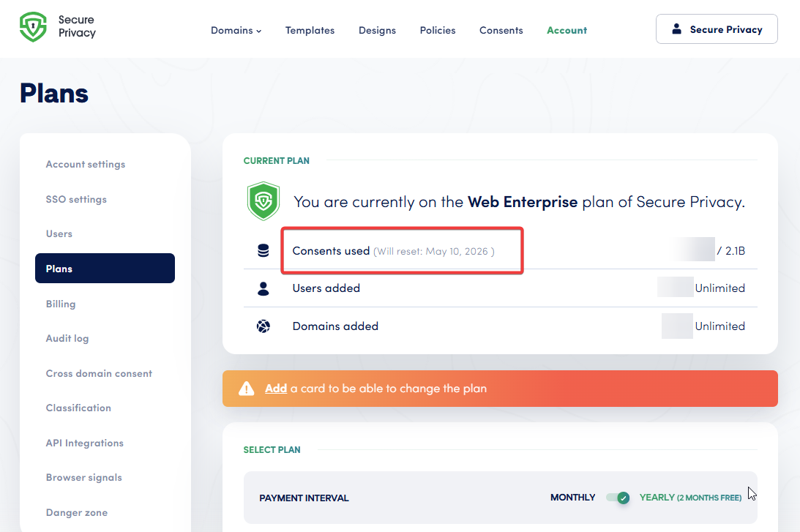The width and height of the screenshot is (800, 532).
Task: Open Audit log in sidebar
Action: click(x=67, y=338)
